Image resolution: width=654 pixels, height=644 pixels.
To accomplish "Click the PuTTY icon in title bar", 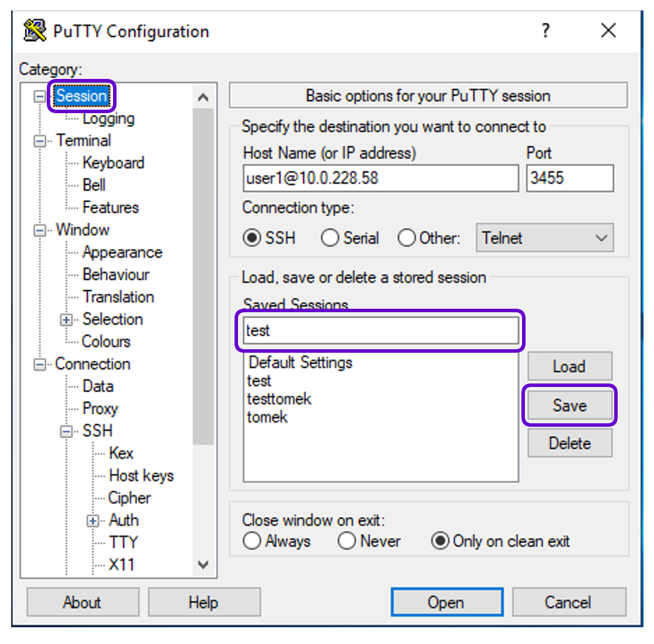I will 35,31.
